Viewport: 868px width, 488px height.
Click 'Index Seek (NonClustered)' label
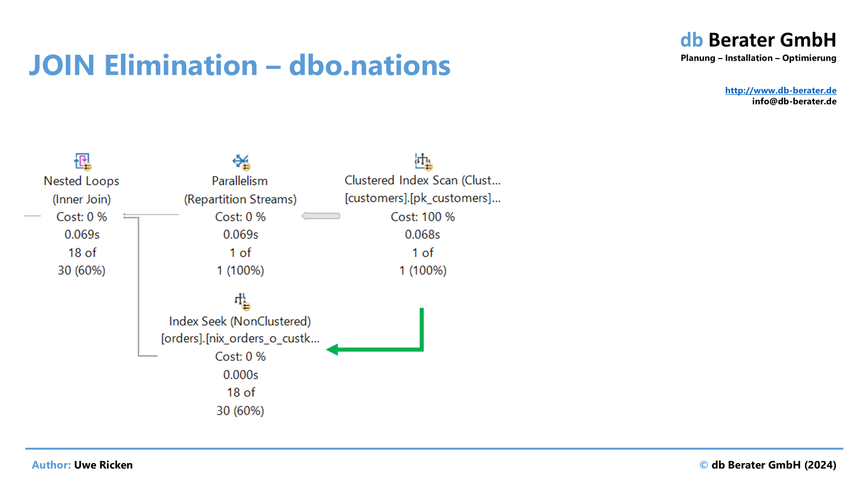click(240, 322)
